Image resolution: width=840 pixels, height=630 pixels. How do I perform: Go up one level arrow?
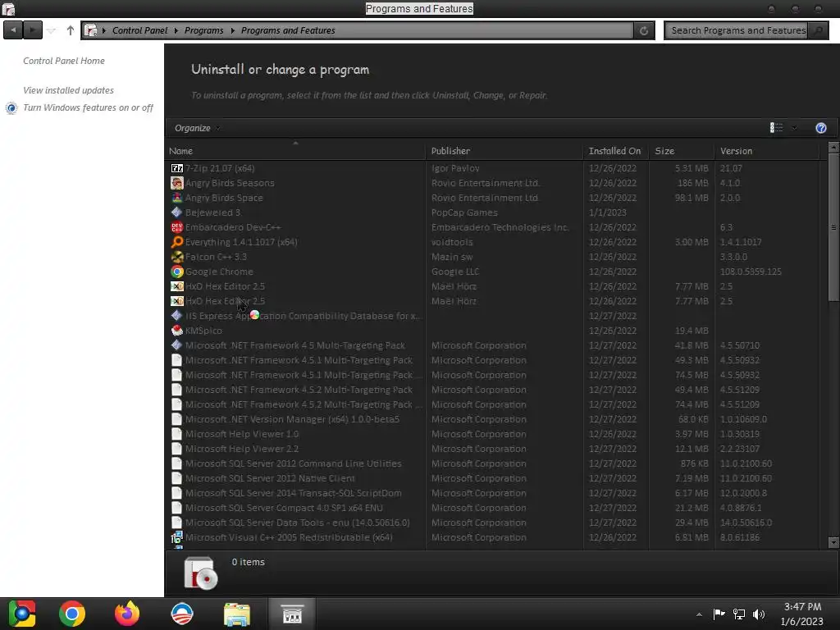tap(71, 30)
